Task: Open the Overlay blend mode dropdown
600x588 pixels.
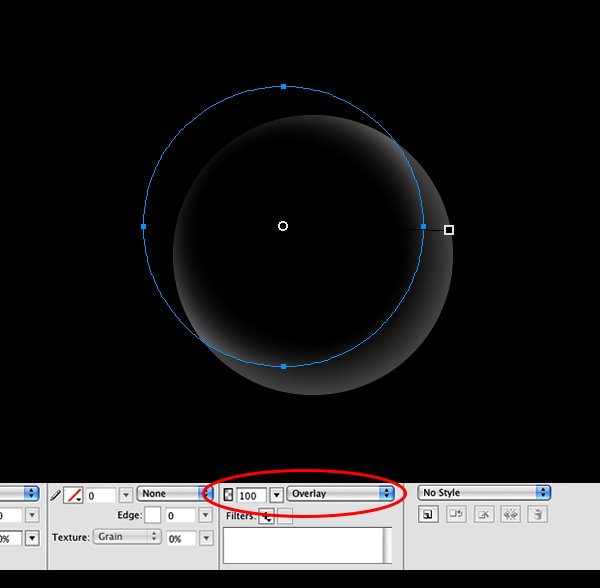Action: (340, 494)
